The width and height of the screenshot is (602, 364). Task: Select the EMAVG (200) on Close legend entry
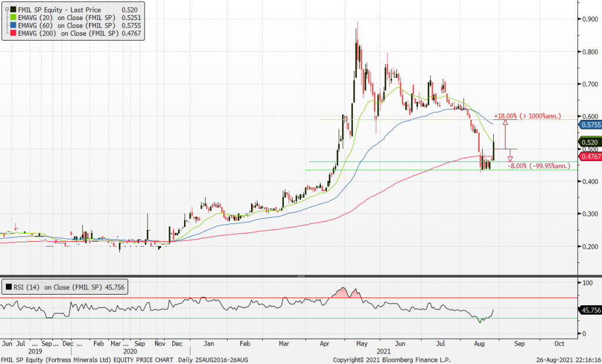click(x=68, y=34)
